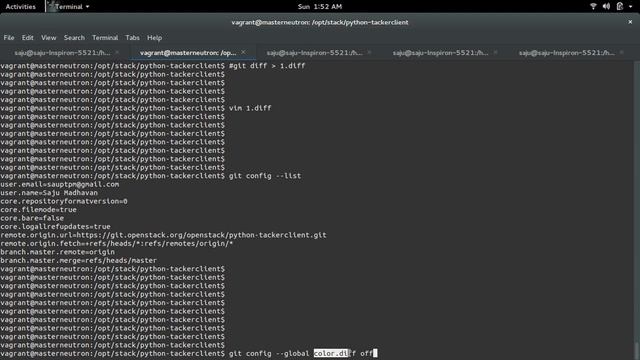
Task: Close the terminal window with X button
Action: (x=630, y=22)
